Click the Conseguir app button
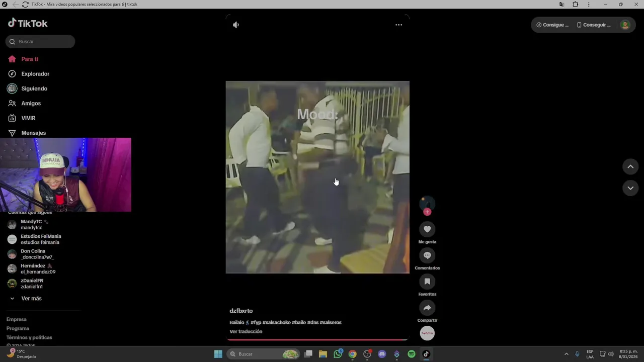 pos(594,25)
